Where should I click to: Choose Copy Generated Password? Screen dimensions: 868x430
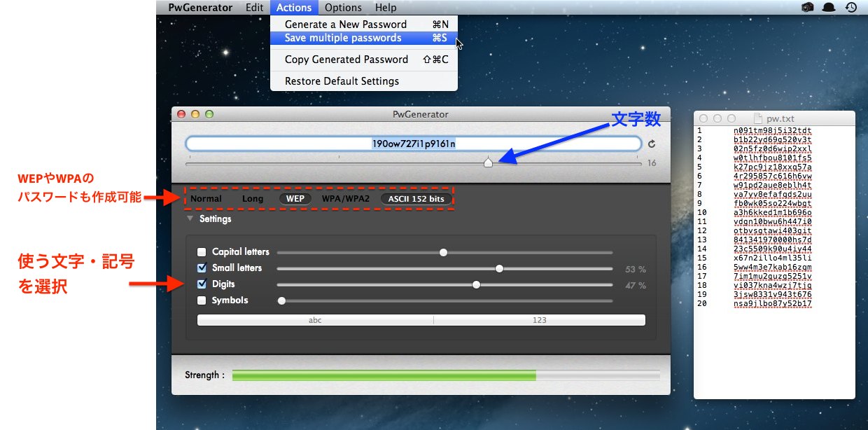(364, 60)
